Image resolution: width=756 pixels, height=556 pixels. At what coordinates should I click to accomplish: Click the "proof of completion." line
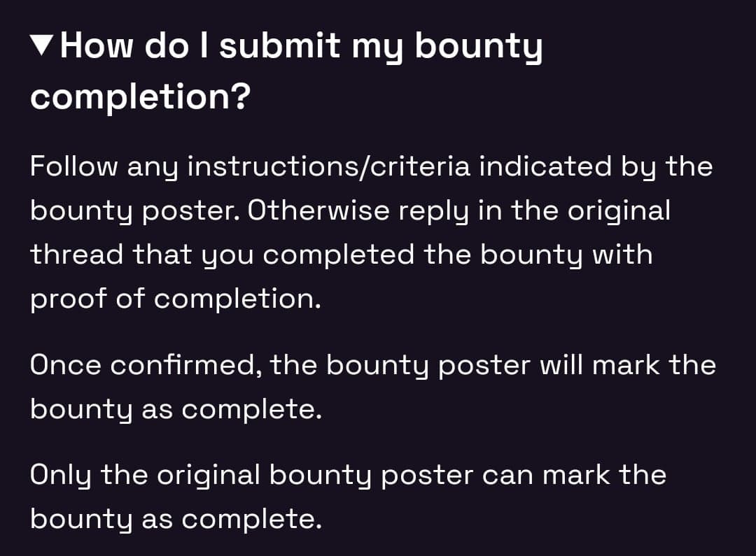[x=175, y=299]
